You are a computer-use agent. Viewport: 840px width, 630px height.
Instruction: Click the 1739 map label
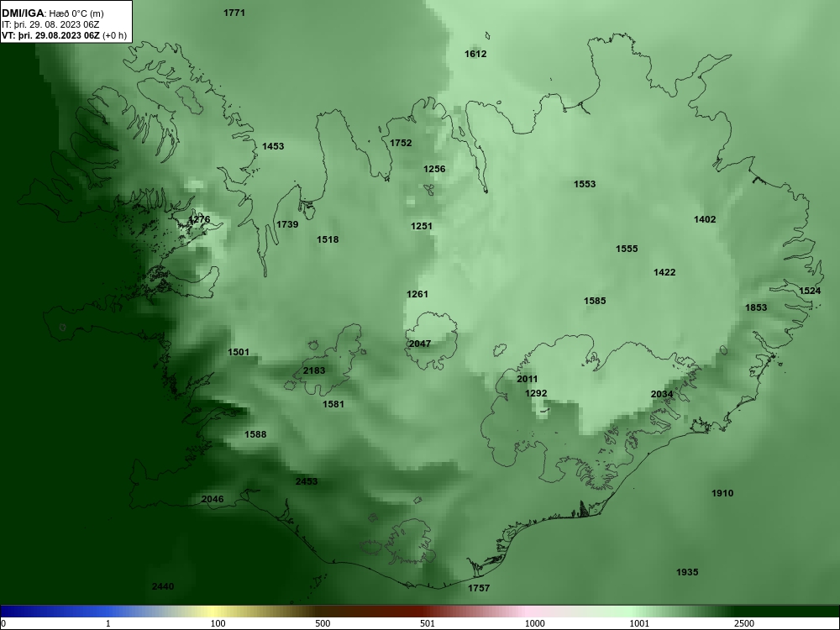coord(287,224)
